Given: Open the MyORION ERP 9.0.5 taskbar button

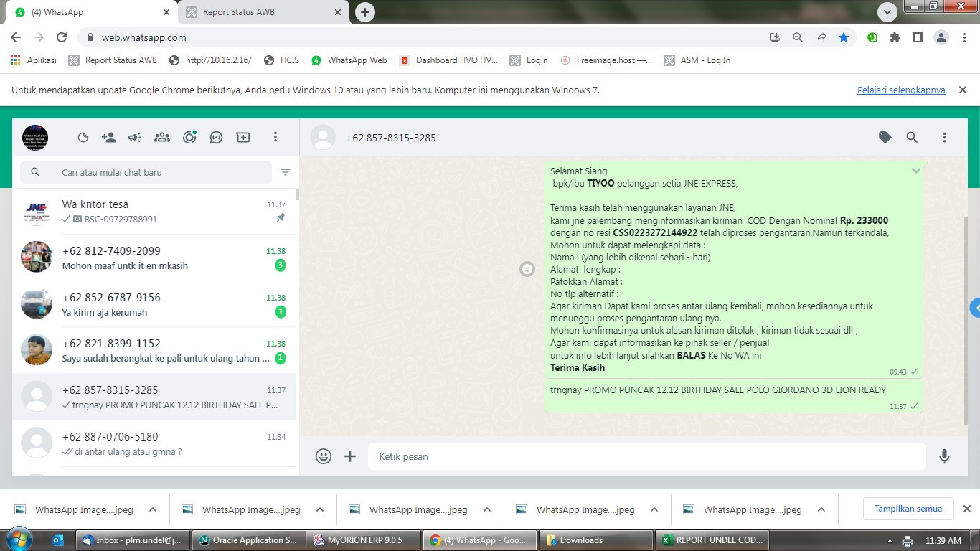Looking at the screenshot, I should pyautogui.click(x=364, y=540).
